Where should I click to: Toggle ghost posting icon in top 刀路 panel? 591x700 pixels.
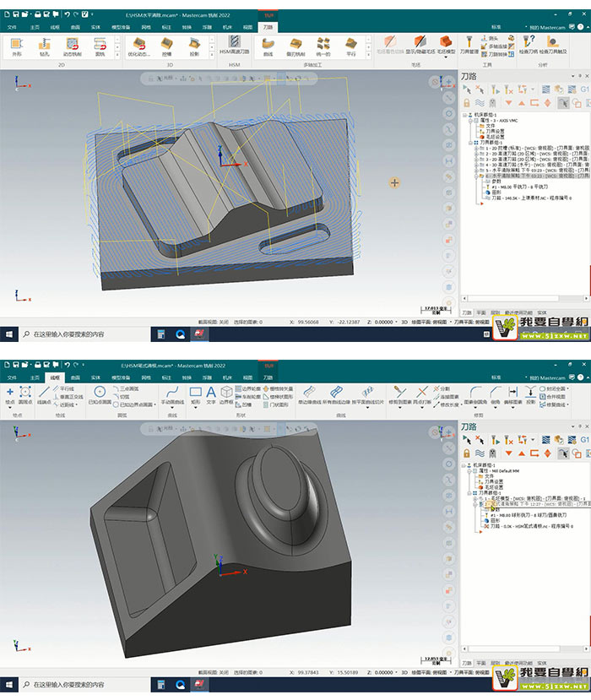pyautogui.click(x=493, y=103)
